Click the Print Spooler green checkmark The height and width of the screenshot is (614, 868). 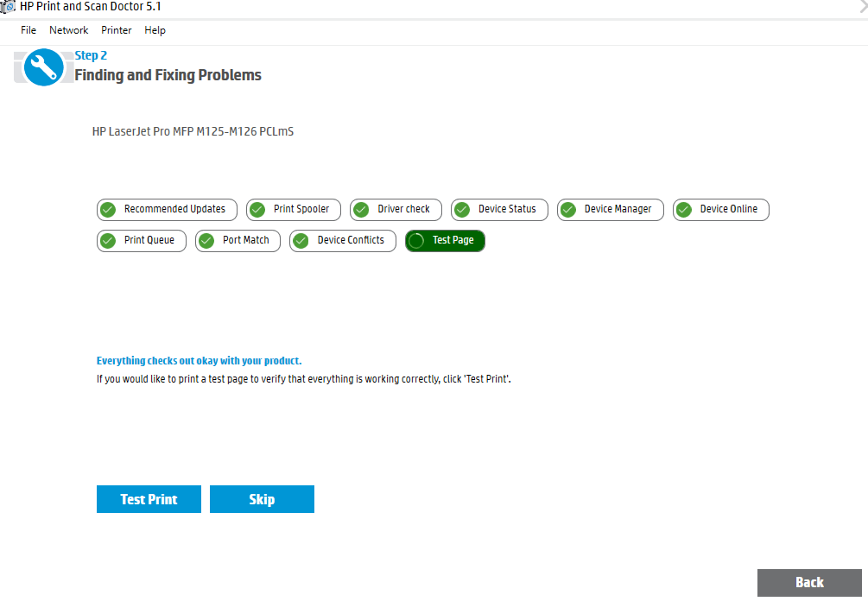click(257, 210)
